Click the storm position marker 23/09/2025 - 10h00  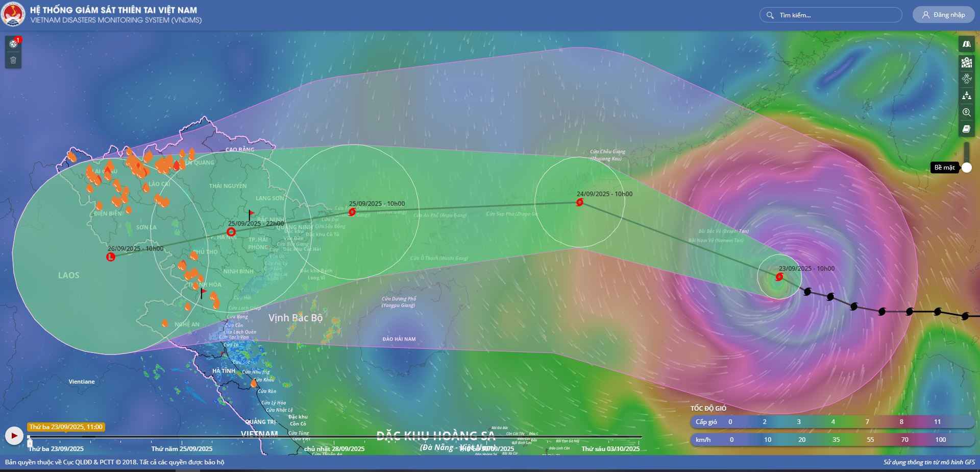click(779, 277)
